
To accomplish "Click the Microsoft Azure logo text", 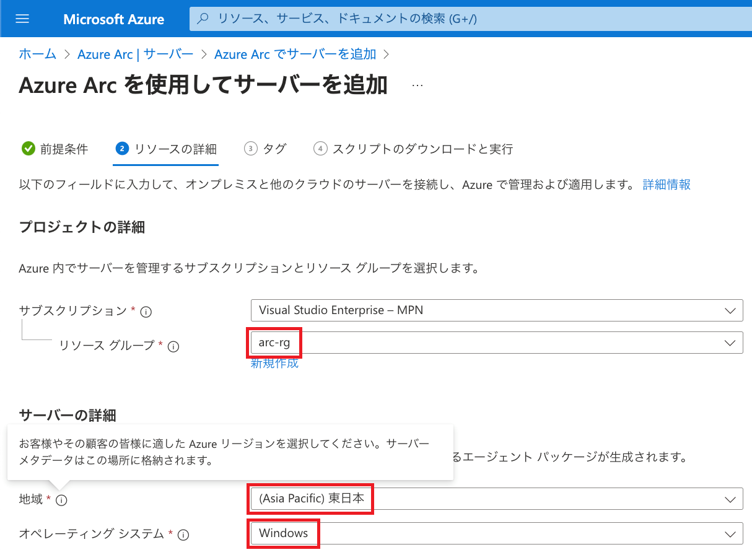I will [x=114, y=19].
